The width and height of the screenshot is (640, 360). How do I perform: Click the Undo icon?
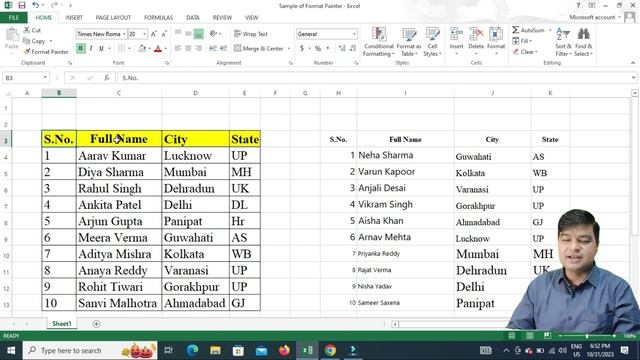pos(36,5)
